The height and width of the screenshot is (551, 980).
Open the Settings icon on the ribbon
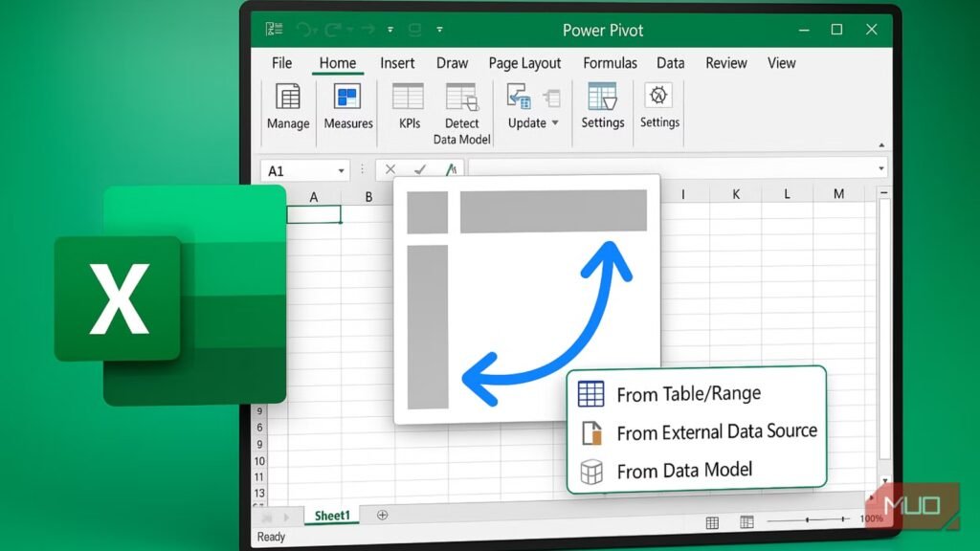(602, 107)
